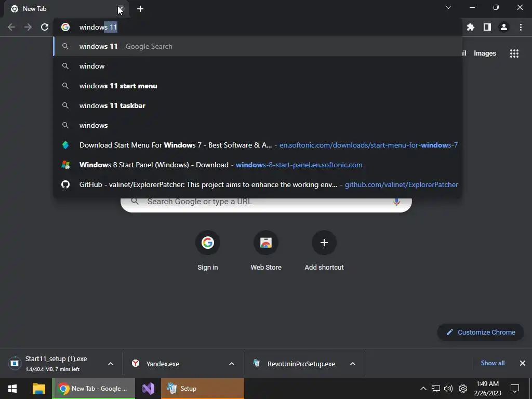Image resolution: width=532 pixels, height=399 pixels.
Task: Open the Windows 8 Start Panel suggestion
Action: (x=258, y=165)
